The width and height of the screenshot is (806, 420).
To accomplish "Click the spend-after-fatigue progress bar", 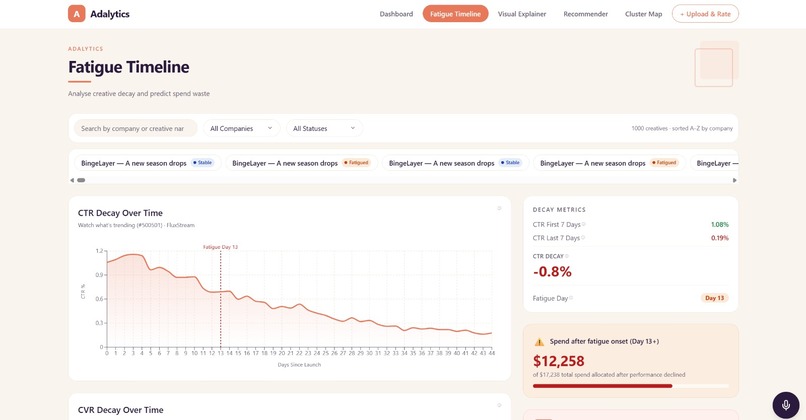I will (x=630, y=386).
